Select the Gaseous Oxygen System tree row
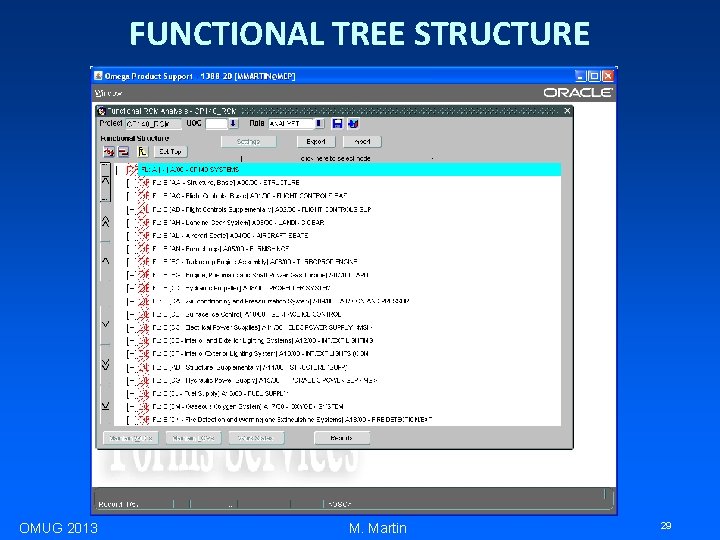720x540 pixels. 248,407
